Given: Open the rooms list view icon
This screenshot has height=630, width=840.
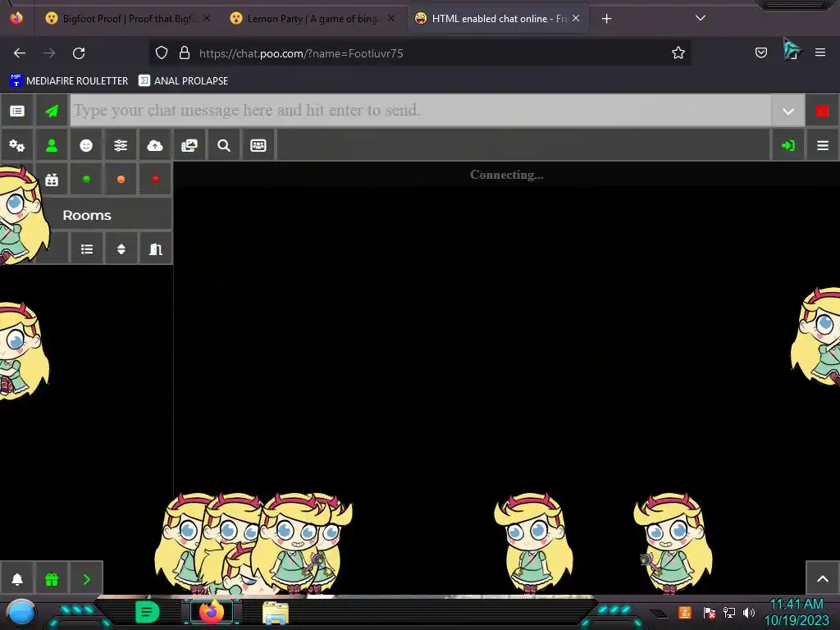Looking at the screenshot, I should coord(87,249).
